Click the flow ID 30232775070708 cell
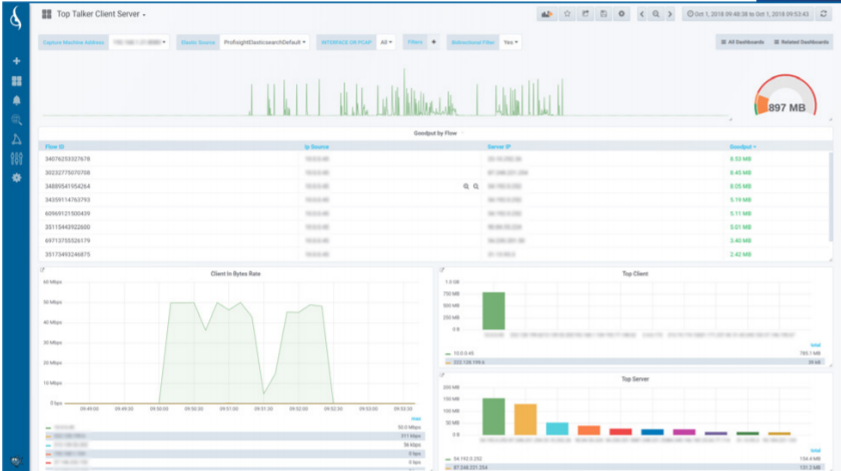The image size is (841, 471). [68, 173]
